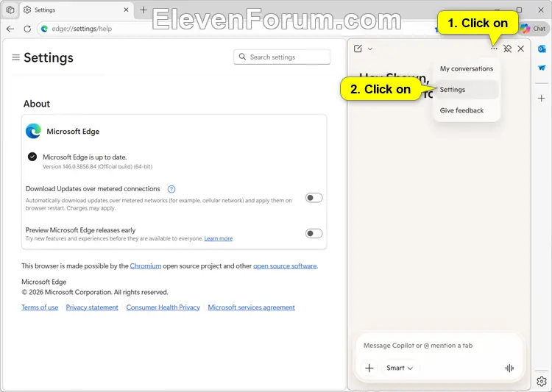Start a new Copilot chat with compose icon
552x392 pixels.
[x=358, y=49]
